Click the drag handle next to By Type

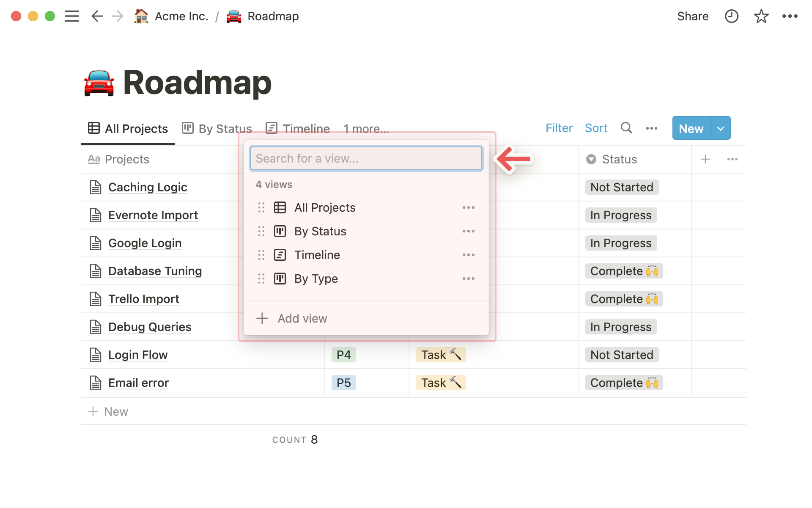coord(261,279)
